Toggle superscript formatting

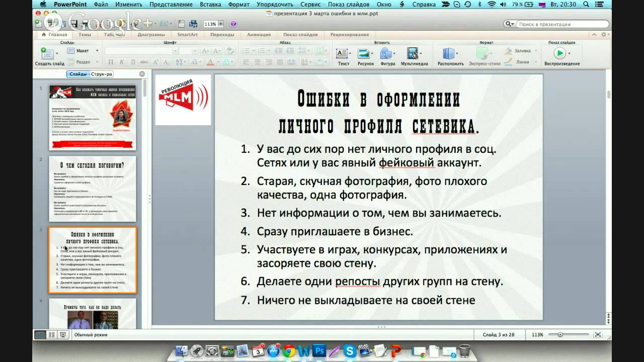(x=155, y=62)
